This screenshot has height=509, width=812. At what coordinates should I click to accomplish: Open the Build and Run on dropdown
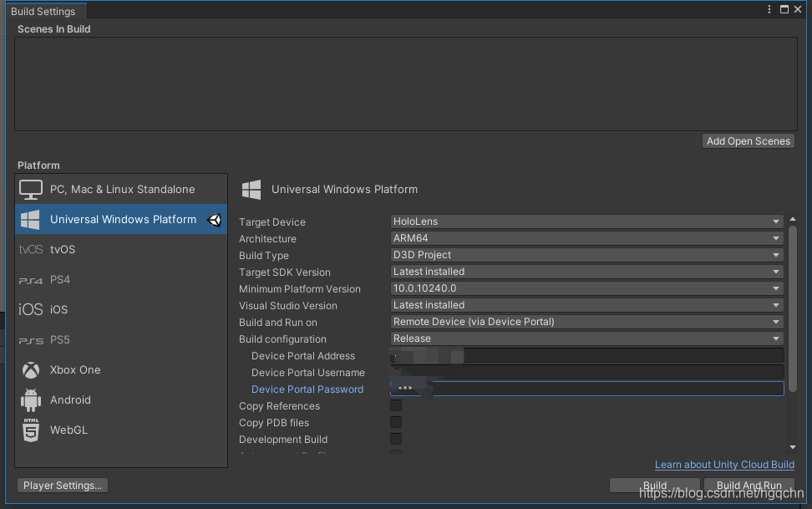tap(586, 322)
